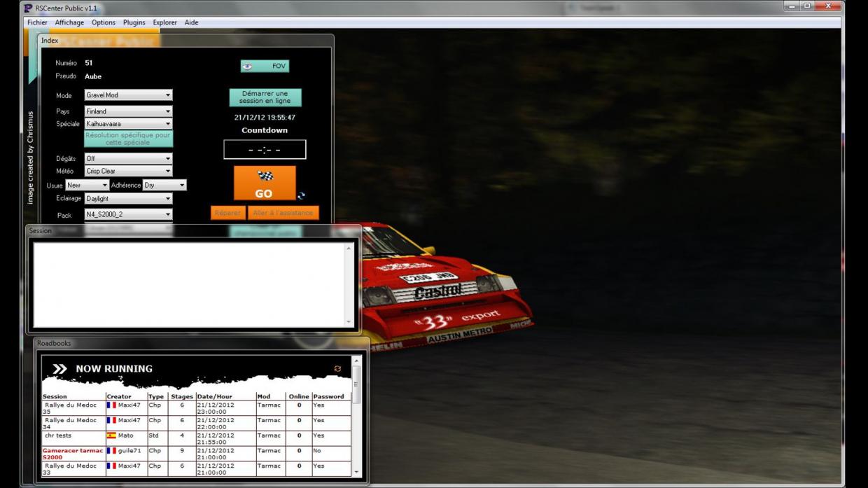
Task: Click the Session panel title bar
Action: [193, 230]
